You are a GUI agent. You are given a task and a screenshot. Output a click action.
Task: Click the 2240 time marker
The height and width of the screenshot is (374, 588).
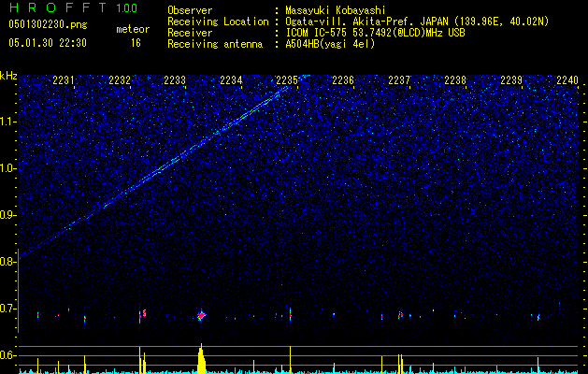click(567, 80)
